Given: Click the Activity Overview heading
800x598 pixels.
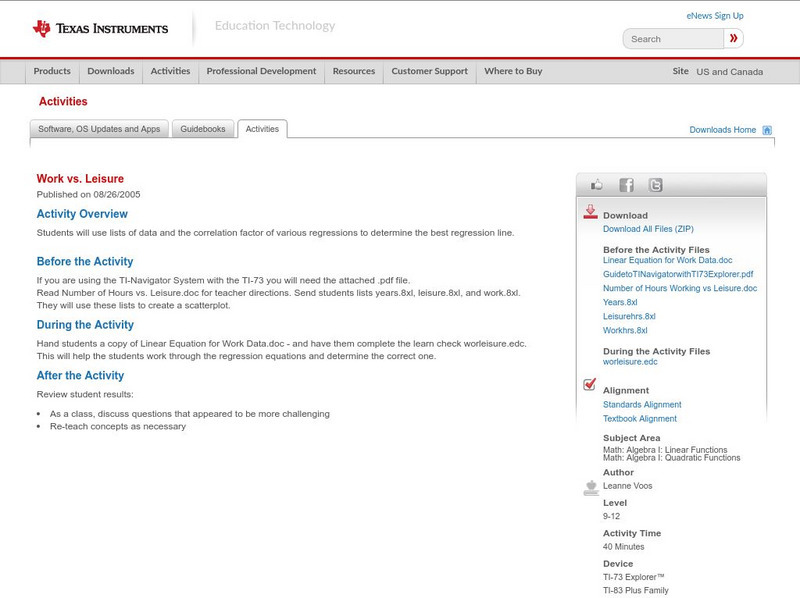Looking at the screenshot, I should coord(82,214).
